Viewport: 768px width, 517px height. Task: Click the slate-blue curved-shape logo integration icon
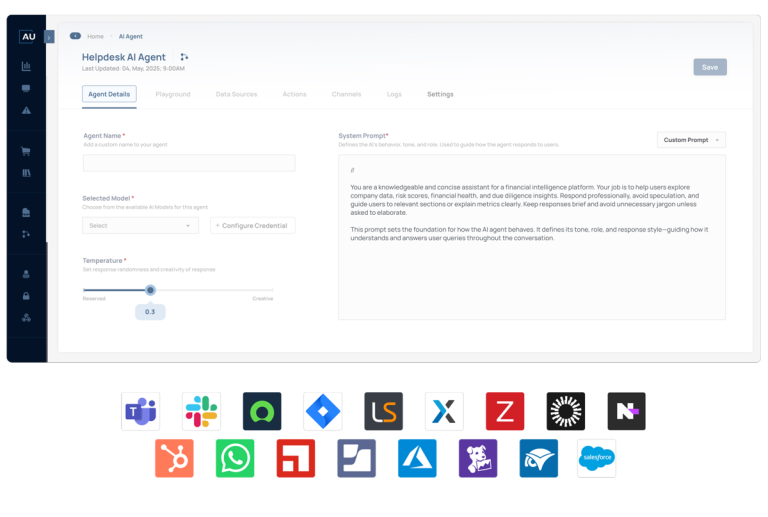click(x=357, y=458)
